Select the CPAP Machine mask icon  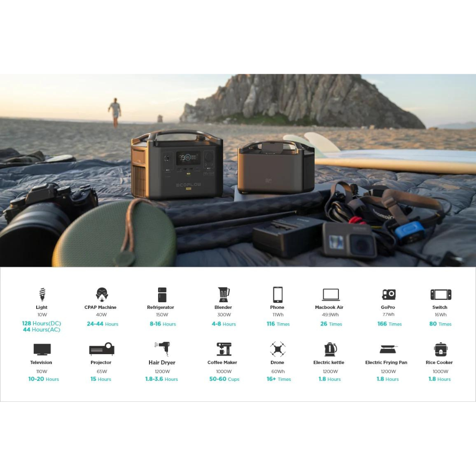point(102,294)
